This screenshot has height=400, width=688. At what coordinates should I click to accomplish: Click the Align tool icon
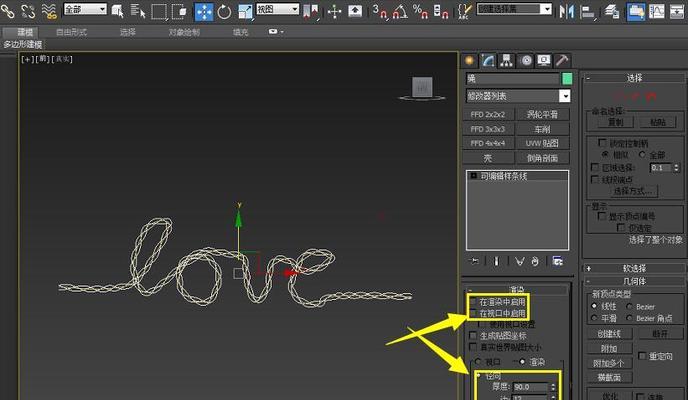point(587,11)
